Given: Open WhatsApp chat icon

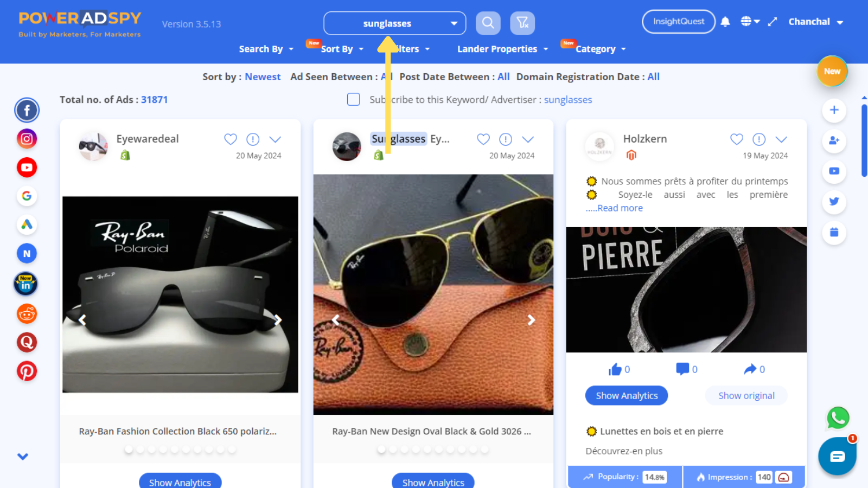Looking at the screenshot, I should (838, 418).
